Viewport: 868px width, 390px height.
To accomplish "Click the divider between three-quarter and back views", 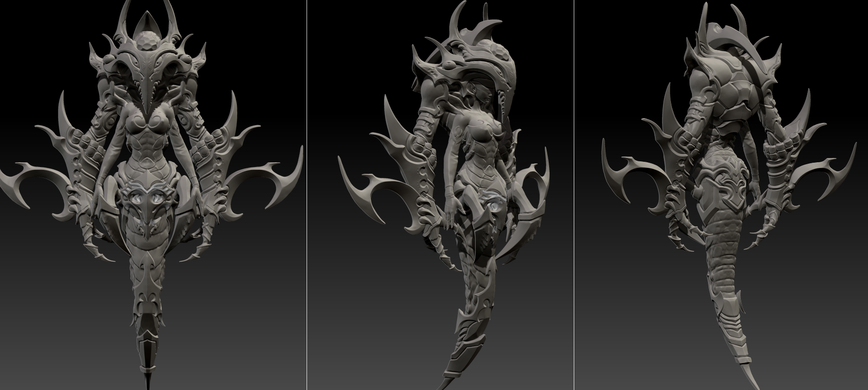I will [x=574, y=195].
